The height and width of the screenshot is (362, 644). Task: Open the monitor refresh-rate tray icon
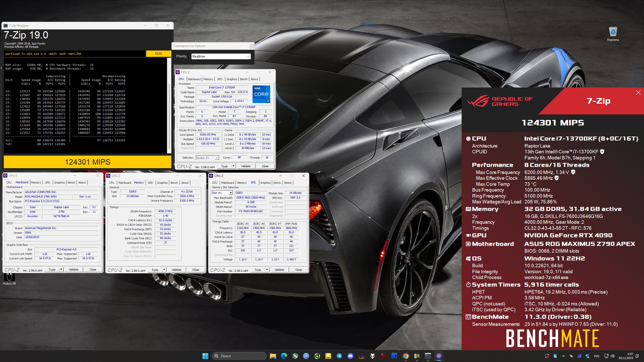coord(579,356)
